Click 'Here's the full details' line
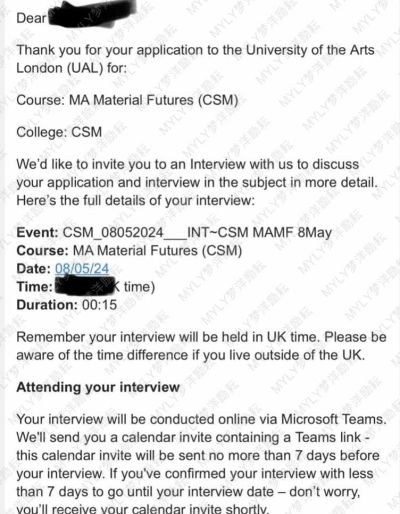400x514 pixels. coord(135,201)
